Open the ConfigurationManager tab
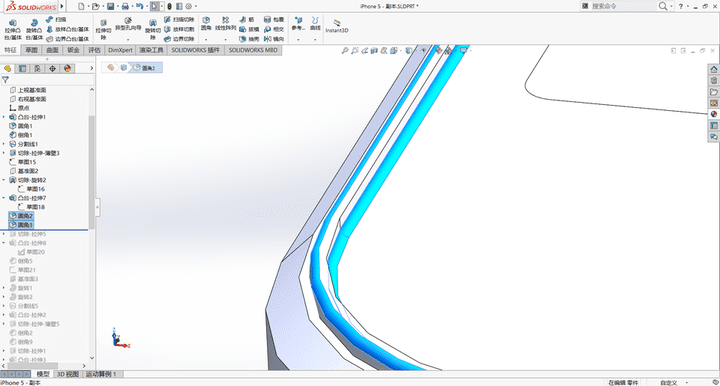This screenshot has height=386, width=720. pyautogui.click(x=37, y=68)
